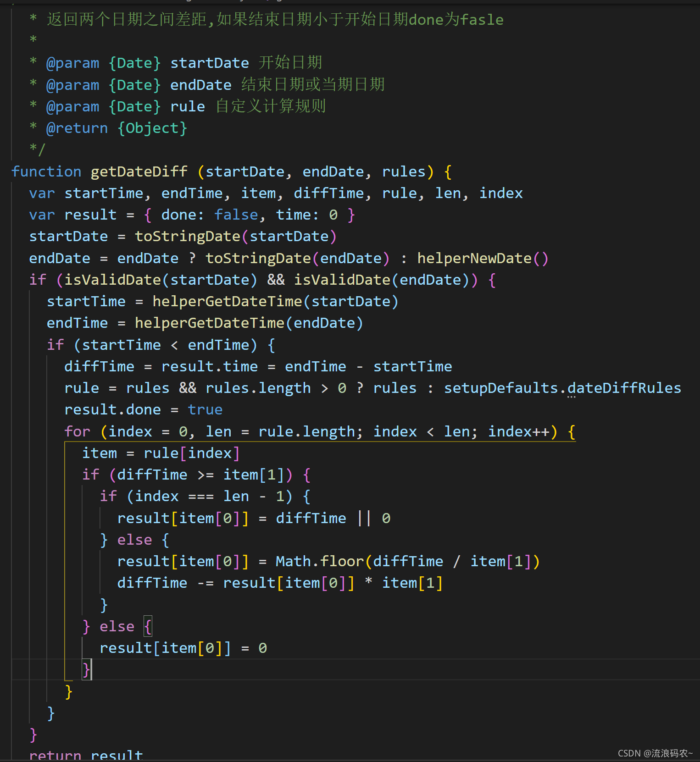Viewport: 700px width, 762px height.
Task: Click 'rule' in the third @param line
Action: pyautogui.click(x=188, y=106)
